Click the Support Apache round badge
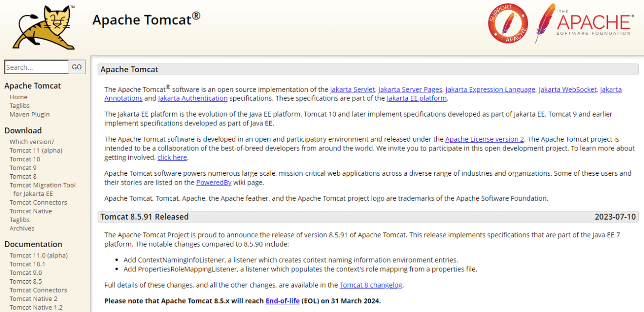 508,23
